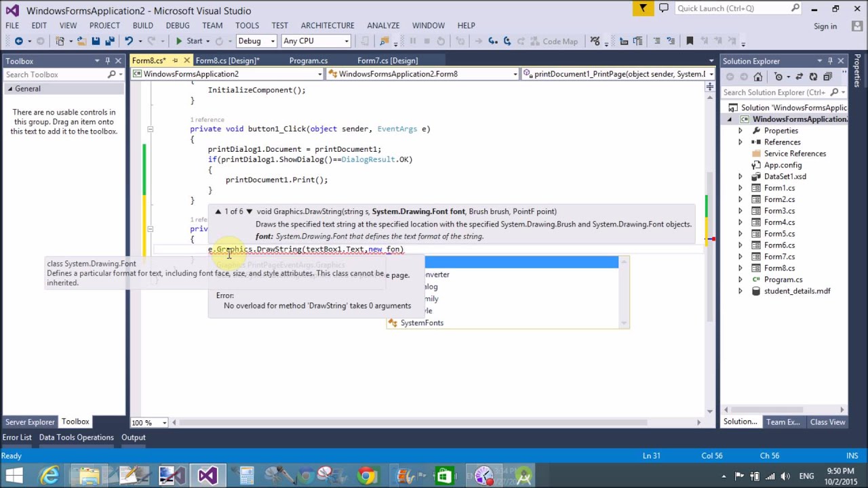
Task: Open the ANALYZE menu
Action: (x=383, y=26)
